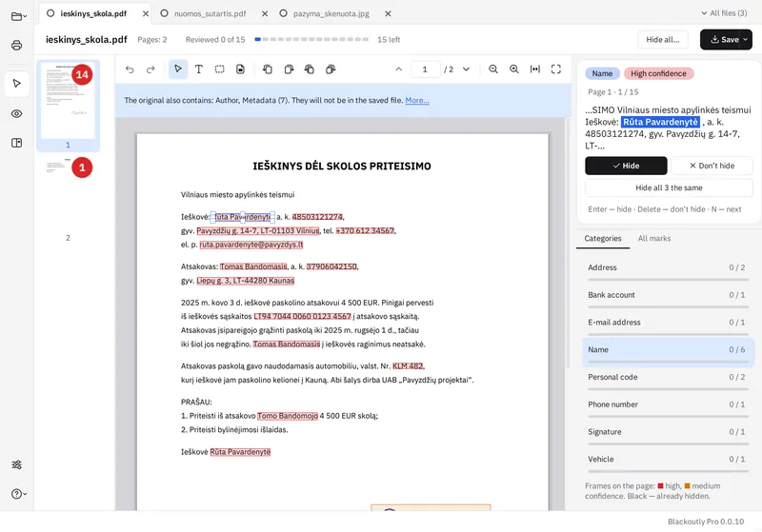This screenshot has height=532, width=762.
Task: Click the print icon in the left sidebar
Action: click(16, 45)
